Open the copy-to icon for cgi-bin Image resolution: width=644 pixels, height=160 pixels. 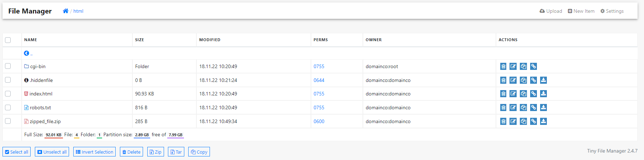[x=523, y=66]
